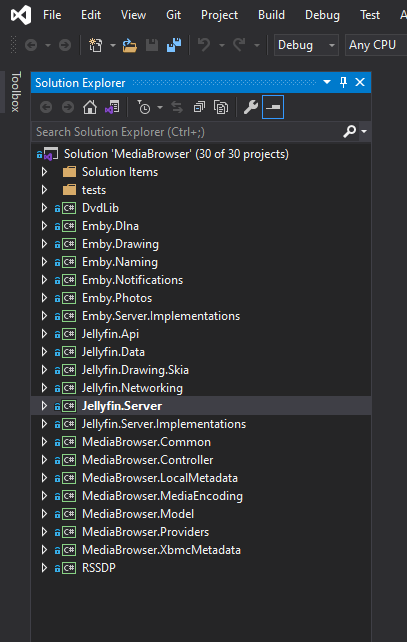
Task: Click the New Project toolbar icon
Action: click(x=96, y=45)
